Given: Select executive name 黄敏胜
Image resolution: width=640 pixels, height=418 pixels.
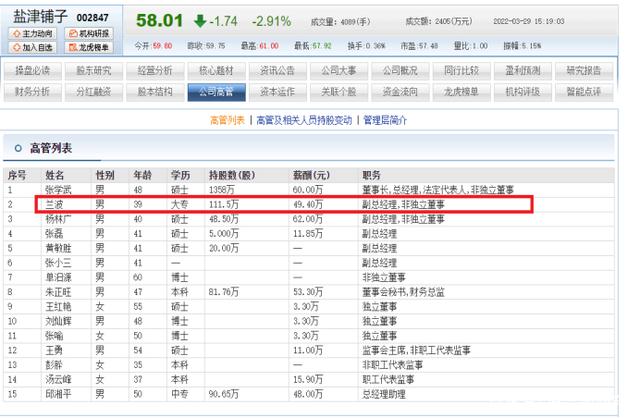Looking at the screenshot, I should click(x=58, y=248).
